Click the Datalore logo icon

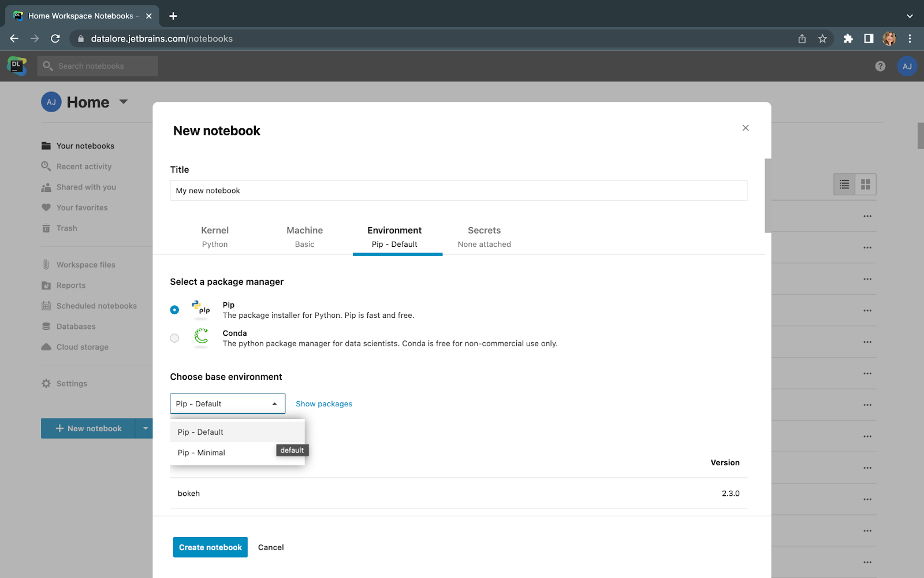pyautogui.click(x=17, y=66)
